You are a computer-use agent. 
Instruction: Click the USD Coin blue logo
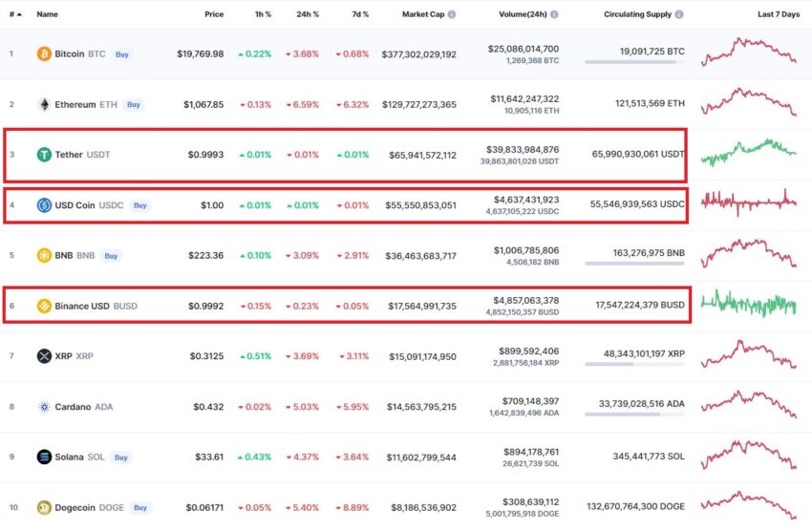coord(44,205)
